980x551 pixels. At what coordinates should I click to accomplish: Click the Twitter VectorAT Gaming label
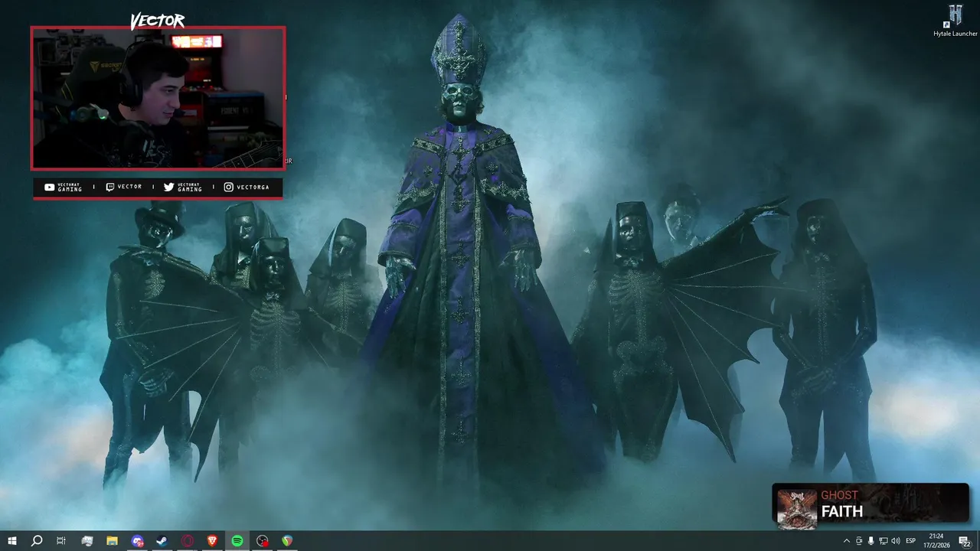183,187
